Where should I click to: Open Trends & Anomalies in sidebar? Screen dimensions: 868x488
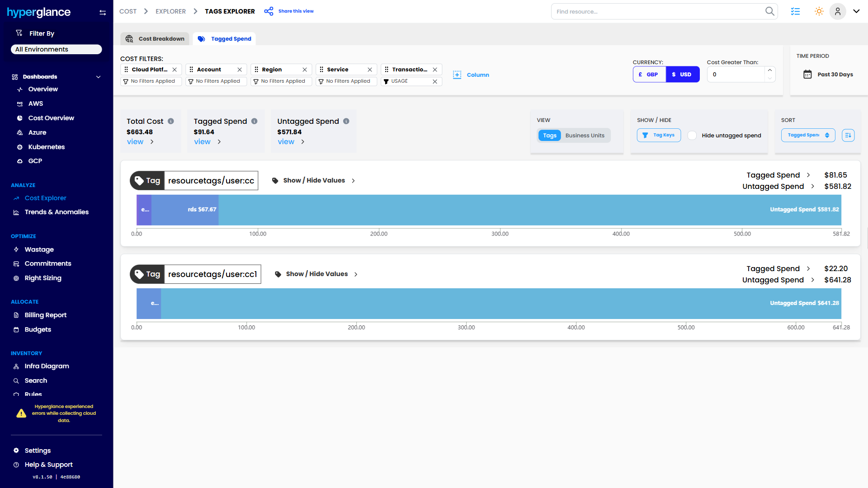click(56, 212)
